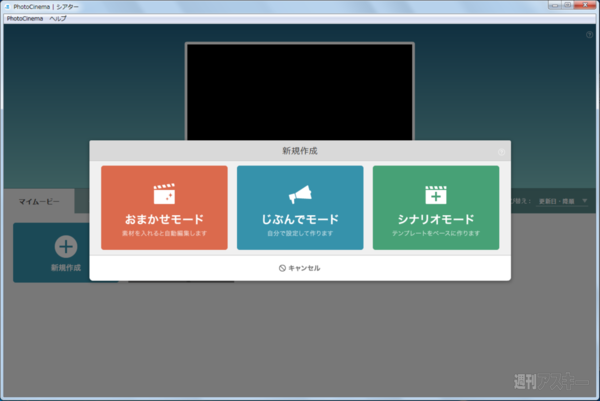Click the 新規作成 label under plus icon
The height and width of the screenshot is (401, 600).
click(66, 268)
